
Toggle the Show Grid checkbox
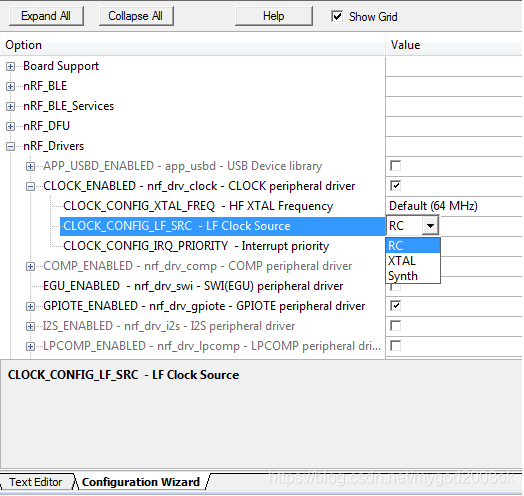337,16
